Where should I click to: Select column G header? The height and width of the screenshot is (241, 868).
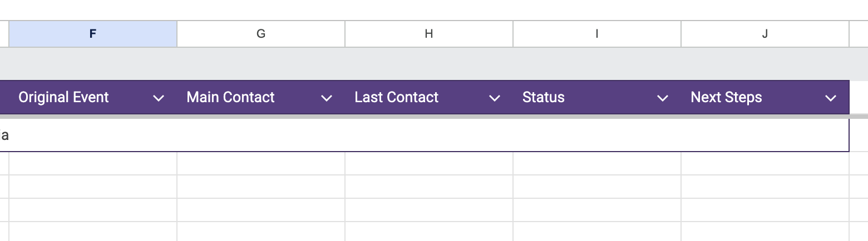(261, 34)
